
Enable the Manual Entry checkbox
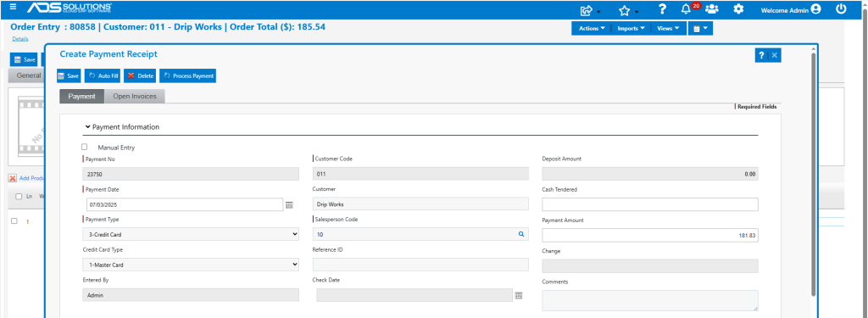pos(84,147)
